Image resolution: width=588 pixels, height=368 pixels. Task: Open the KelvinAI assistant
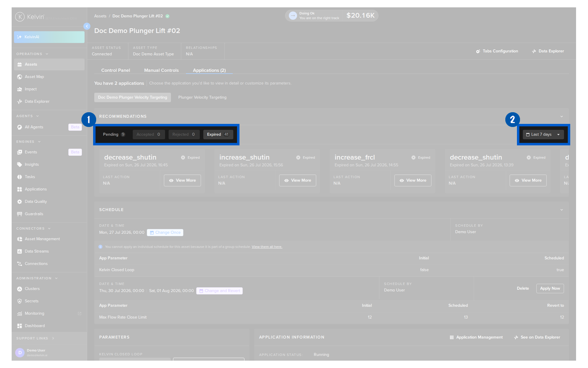(x=49, y=37)
